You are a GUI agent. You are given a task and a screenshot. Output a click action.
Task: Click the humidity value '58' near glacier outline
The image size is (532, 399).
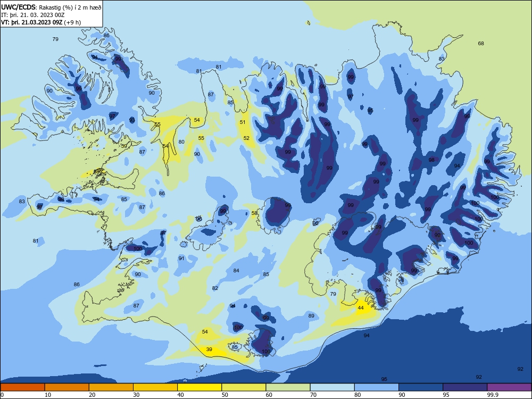pos(254,213)
